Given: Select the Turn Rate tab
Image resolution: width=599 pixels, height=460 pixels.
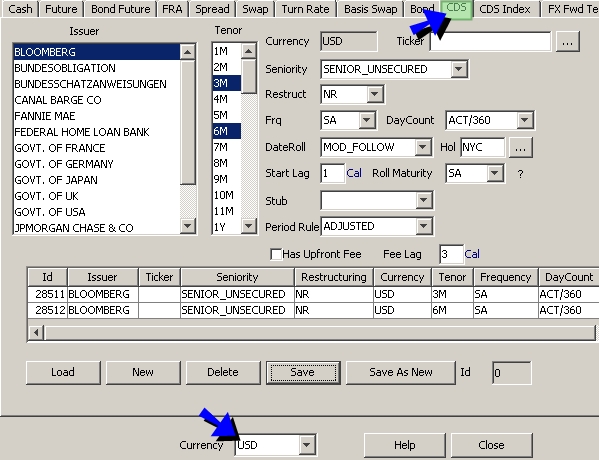Looking at the screenshot, I should [x=305, y=9].
